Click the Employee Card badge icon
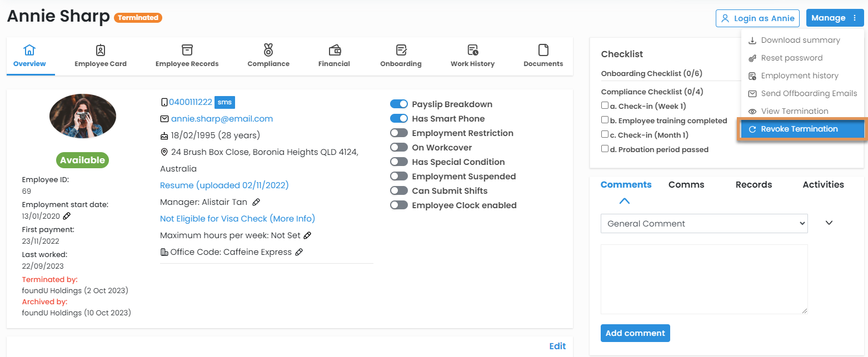This screenshot has height=357, width=868. coord(101,51)
